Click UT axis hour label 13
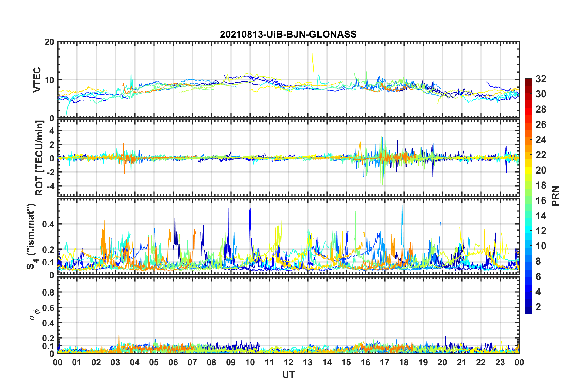Screen dimensions: 577x392 pyautogui.click(x=308, y=362)
